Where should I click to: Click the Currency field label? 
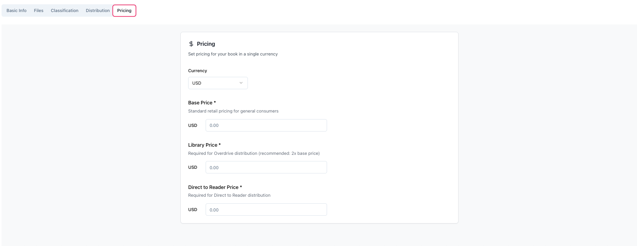point(197,71)
